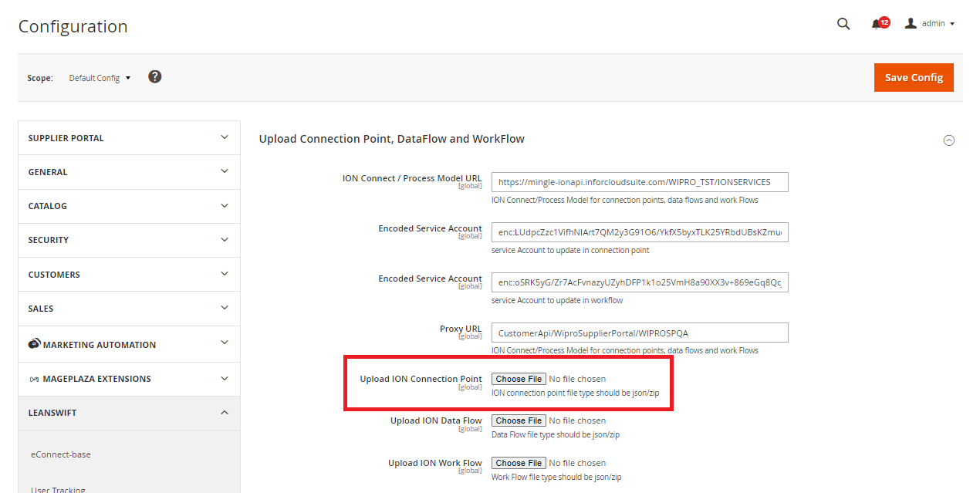Choose file for ION Data Flow
The width and height of the screenshot is (980, 493).
click(x=519, y=420)
